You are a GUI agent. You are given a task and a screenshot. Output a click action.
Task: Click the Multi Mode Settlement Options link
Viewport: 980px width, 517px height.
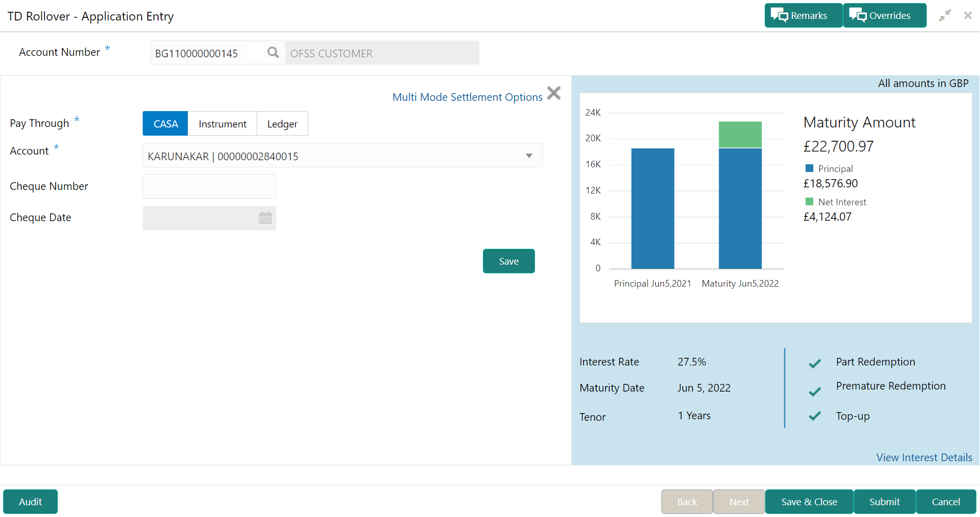click(x=467, y=97)
